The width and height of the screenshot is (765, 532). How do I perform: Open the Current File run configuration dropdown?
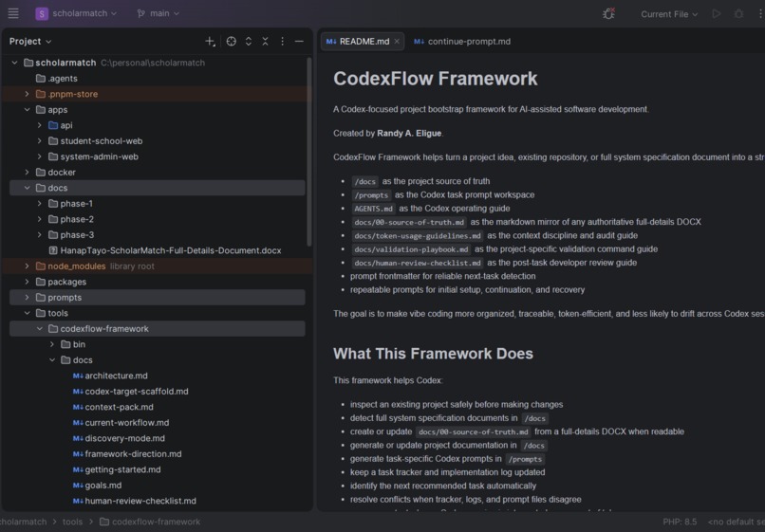(x=669, y=14)
